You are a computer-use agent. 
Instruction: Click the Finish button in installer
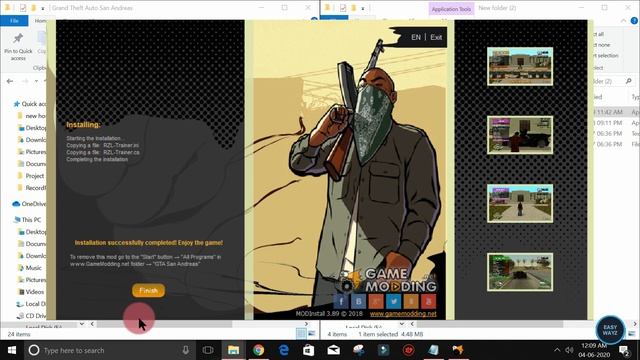pos(149,291)
